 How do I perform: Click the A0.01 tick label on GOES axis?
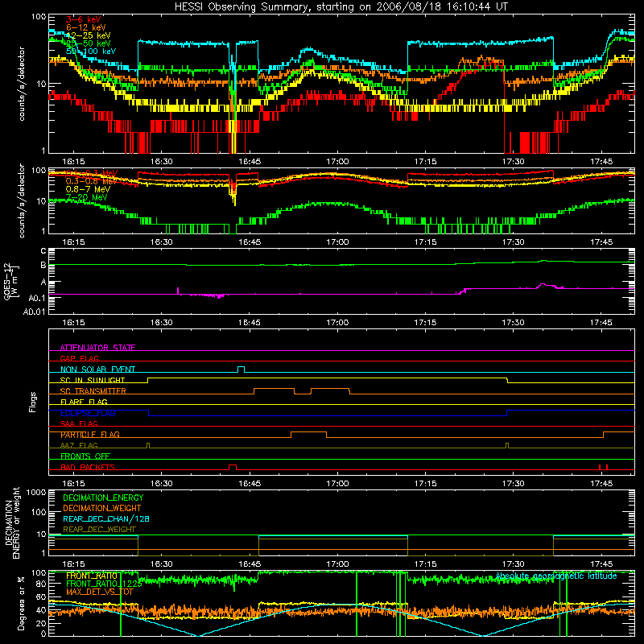[x=35, y=312]
